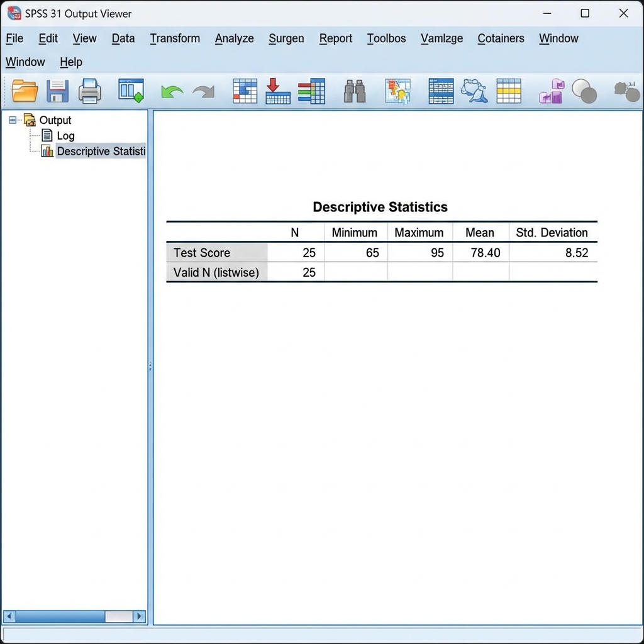This screenshot has width=644, height=644.
Task: Select Descriptive Statistics in outline pane
Action: pos(101,152)
